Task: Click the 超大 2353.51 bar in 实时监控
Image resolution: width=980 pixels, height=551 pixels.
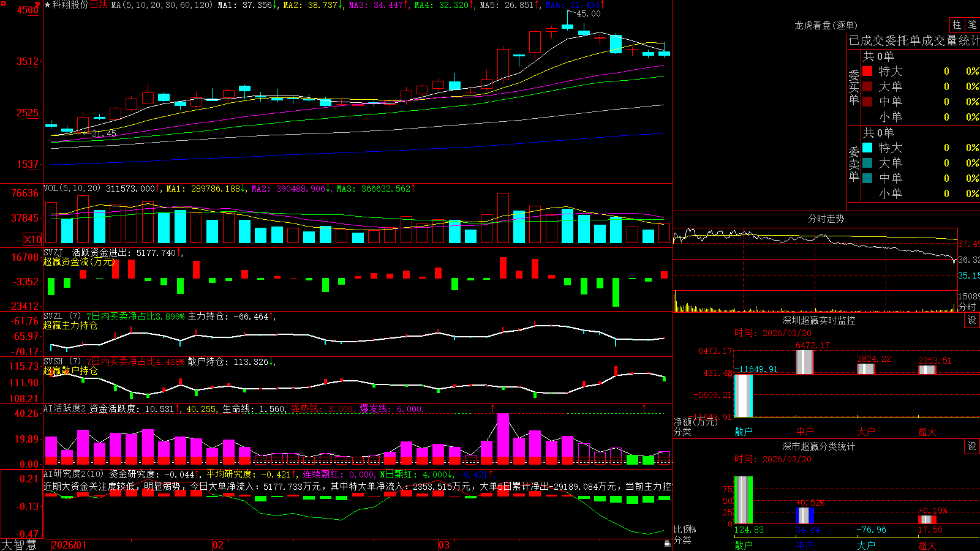Action: pos(927,370)
